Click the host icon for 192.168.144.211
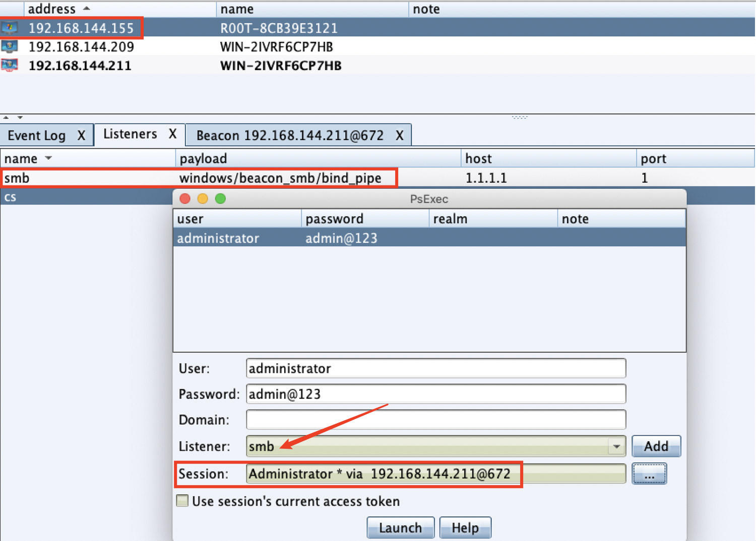 (x=10, y=65)
